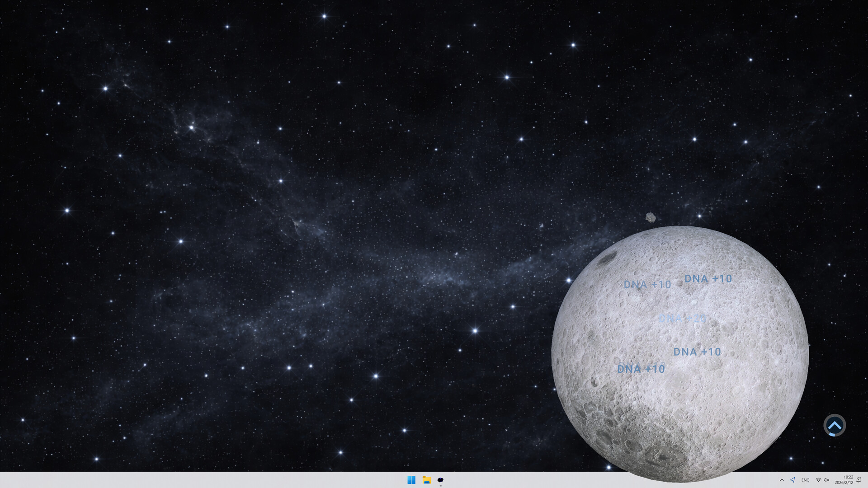Unmute sound via the muted speaker icon
This screenshot has width=868, height=488.
(827, 480)
